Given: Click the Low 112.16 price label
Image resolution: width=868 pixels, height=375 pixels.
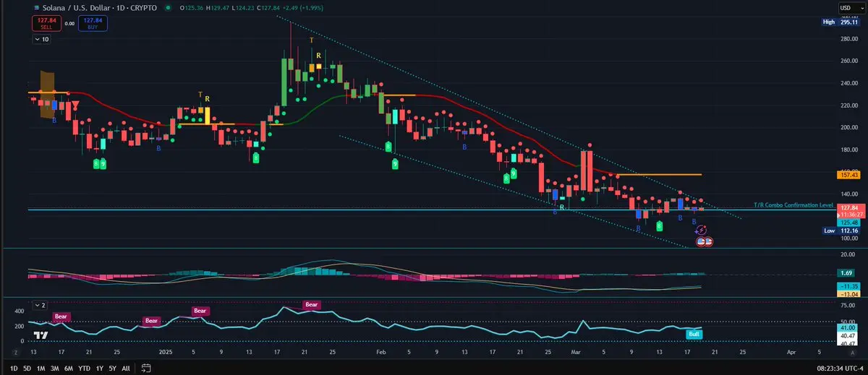Looking at the screenshot, I should (x=841, y=231).
